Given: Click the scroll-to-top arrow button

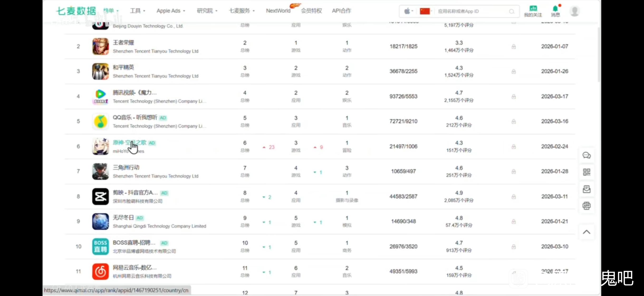Looking at the screenshot, I should [587, 232].
